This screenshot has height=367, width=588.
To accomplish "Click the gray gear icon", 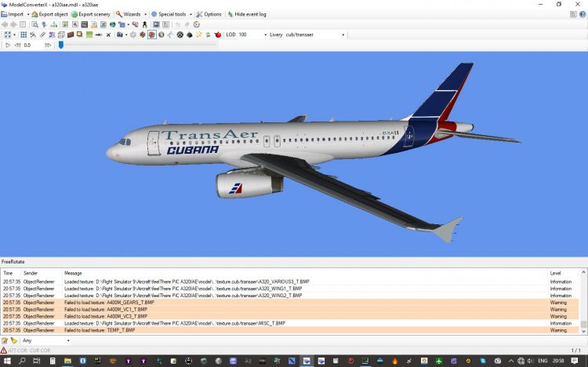I will pos(133,35).
